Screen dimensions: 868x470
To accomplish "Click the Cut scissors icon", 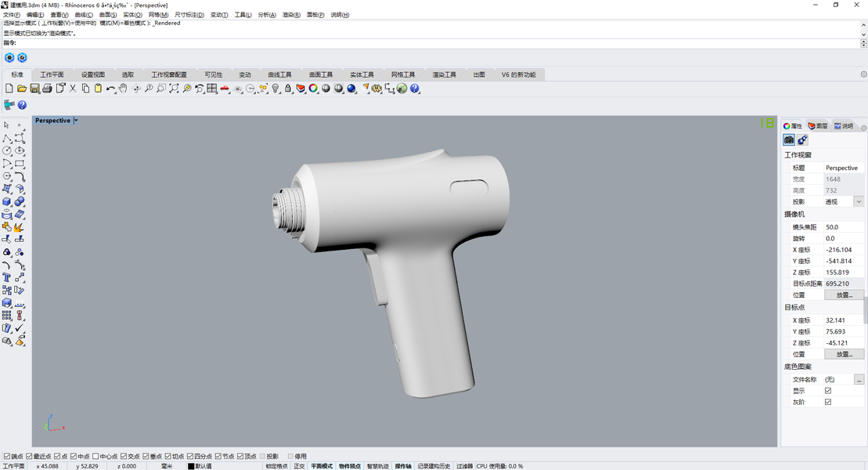I will coord(73,89).
